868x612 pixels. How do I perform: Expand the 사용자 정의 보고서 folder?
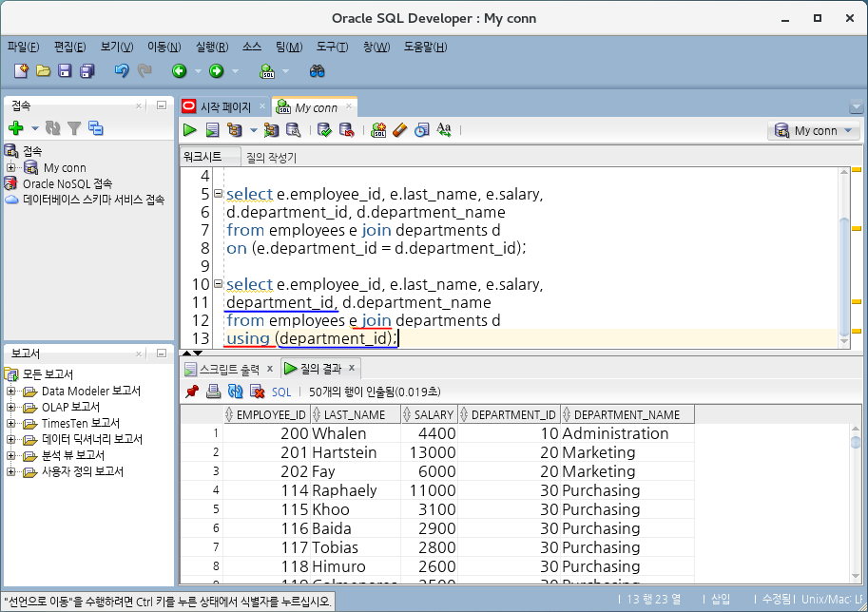point(11,471)
